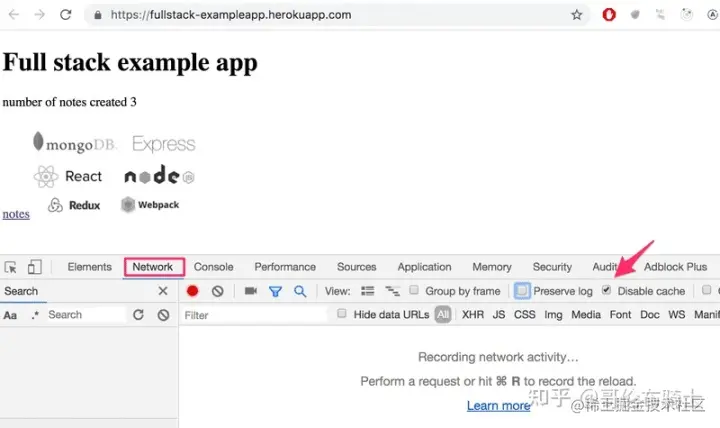Click the lock icon in the address bar
The width and height of the screenshot is (720, 428).
97,15
